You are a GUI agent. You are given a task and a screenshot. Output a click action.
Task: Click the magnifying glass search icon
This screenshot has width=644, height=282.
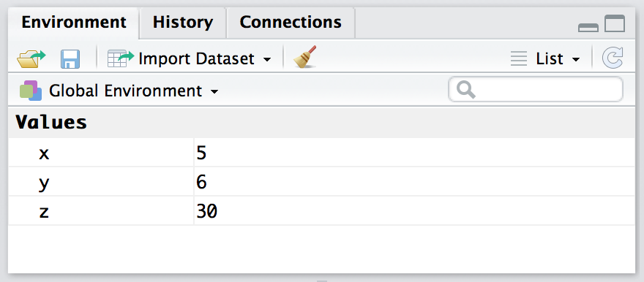click(x=465, y=90)
